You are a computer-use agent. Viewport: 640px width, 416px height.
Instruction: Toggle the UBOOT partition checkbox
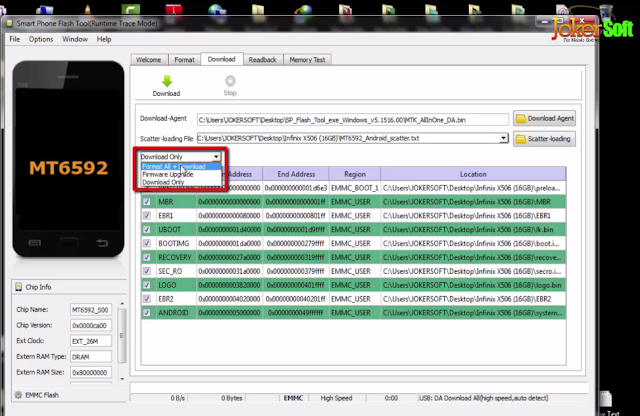pos(147,229)
